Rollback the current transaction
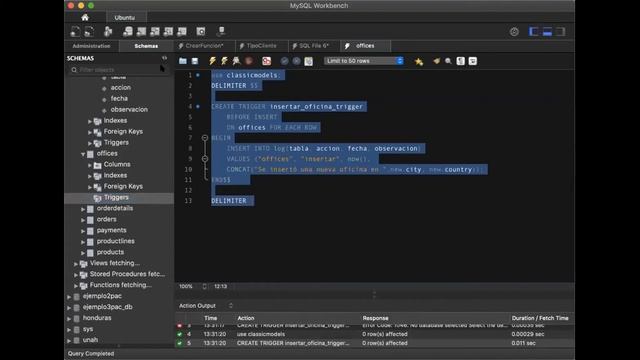Viewport: 640px width, 360px height. click(x=296, y=61)
